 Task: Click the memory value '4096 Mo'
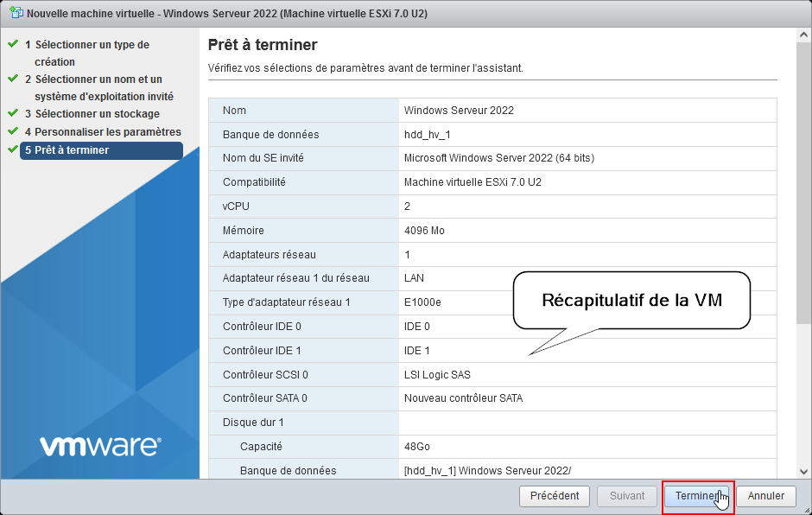(424, 231)
